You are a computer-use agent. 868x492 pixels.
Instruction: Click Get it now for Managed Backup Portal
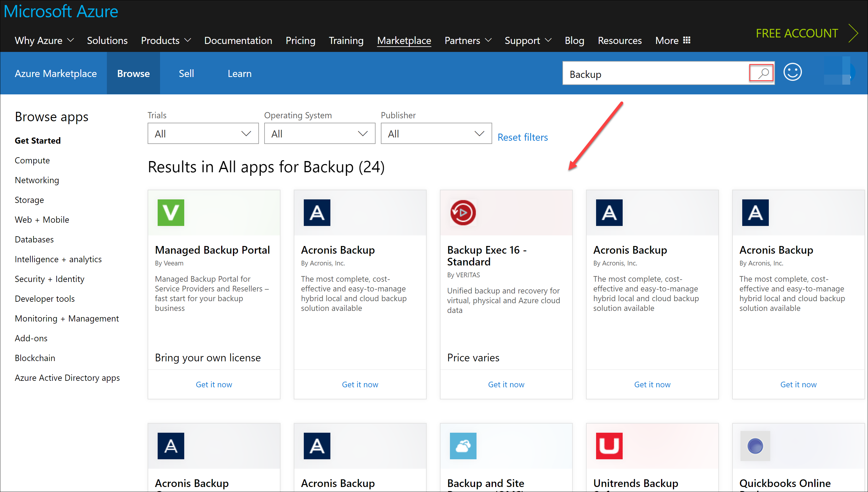[x=213, y=383]
